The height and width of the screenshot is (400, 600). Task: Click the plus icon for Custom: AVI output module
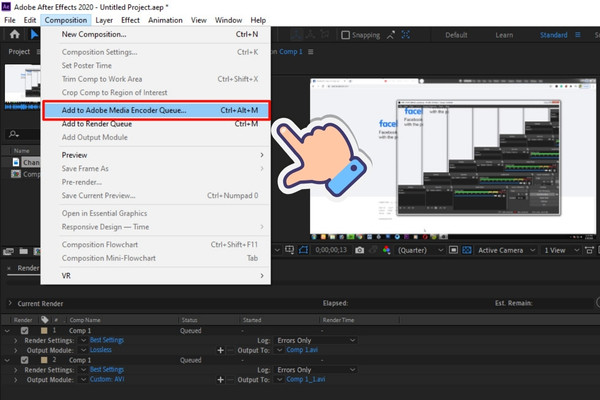click(x=220, y=379)
